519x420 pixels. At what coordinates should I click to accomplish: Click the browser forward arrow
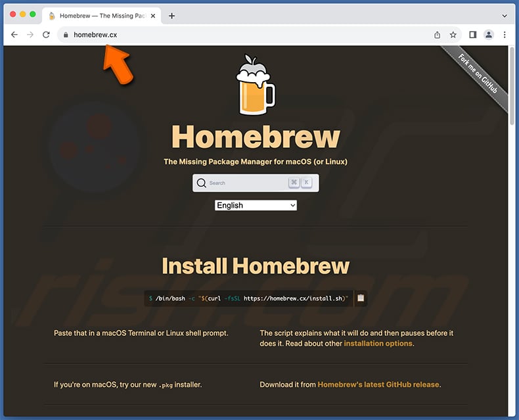pos(30,34)
